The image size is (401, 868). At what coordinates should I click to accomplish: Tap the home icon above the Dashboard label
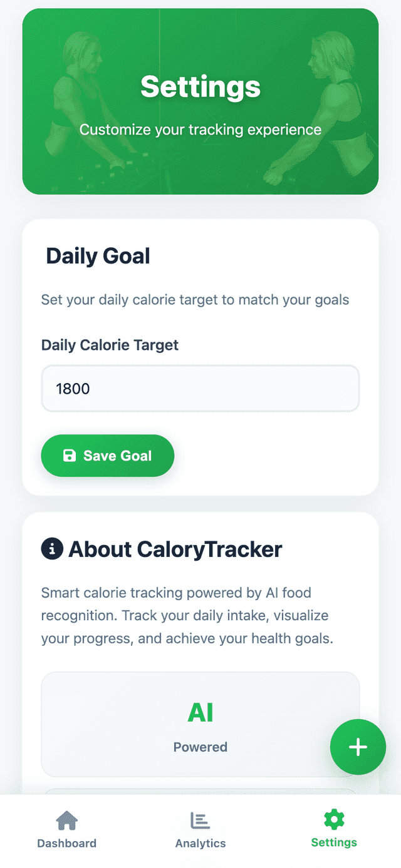(x=67, y=819)
